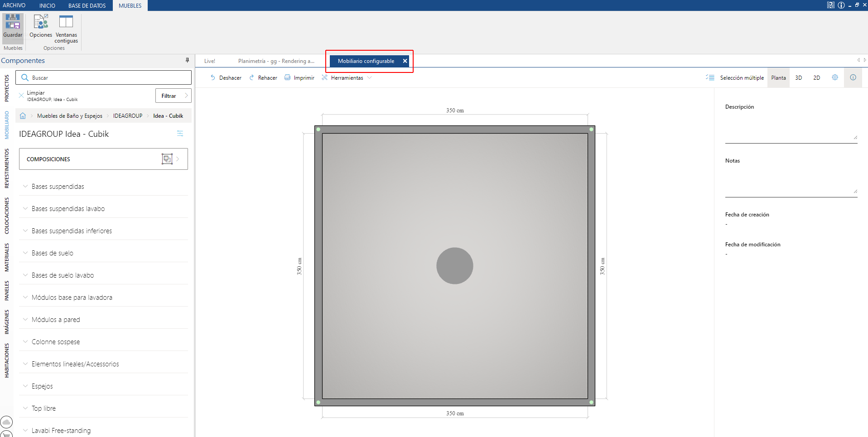Screen dimensions: 868x437
Task: Click the Rehacer redo icon
Action: [252, 77]
